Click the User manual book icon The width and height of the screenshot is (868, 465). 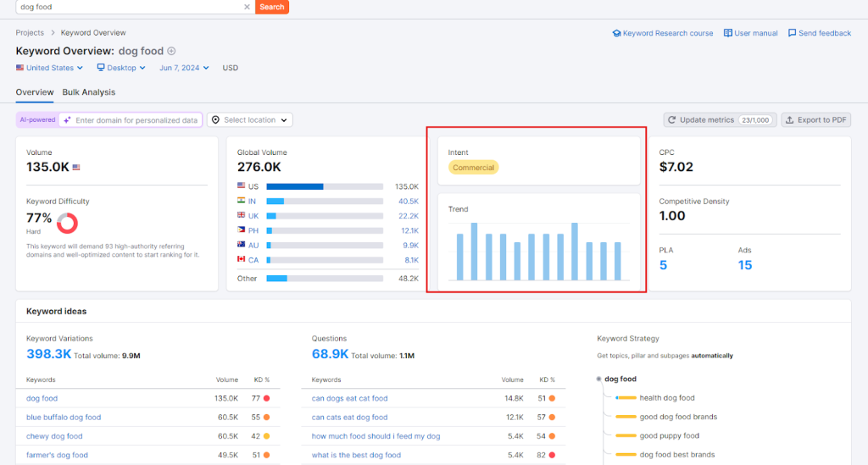coord(728,33)
